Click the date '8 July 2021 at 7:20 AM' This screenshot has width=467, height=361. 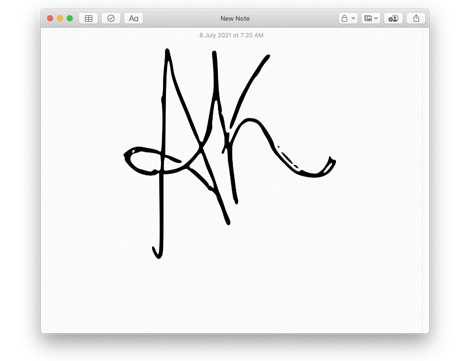[231, 35]
